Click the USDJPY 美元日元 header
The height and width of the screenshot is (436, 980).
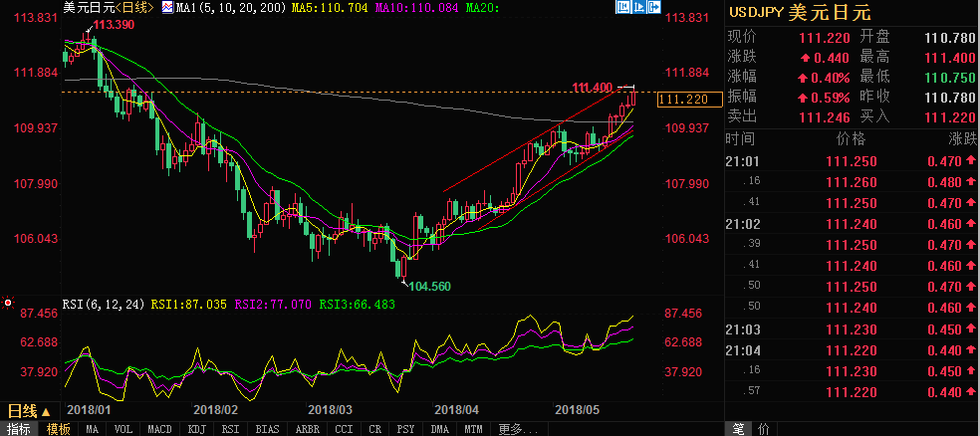[x=800, y=13]
